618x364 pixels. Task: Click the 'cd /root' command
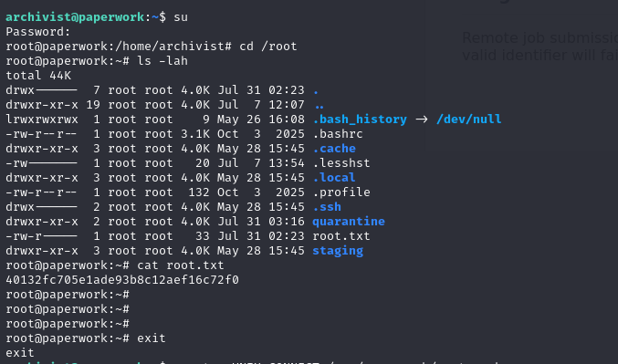(268, 47)
